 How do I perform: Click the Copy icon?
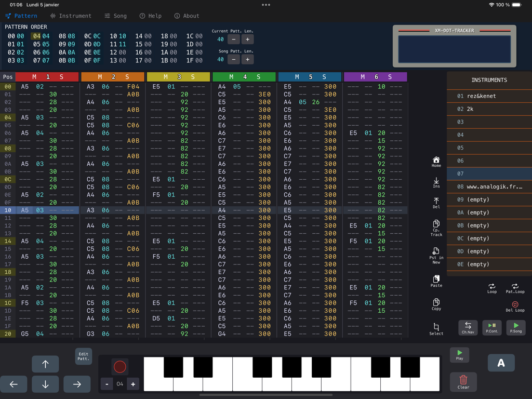(436, 304)
